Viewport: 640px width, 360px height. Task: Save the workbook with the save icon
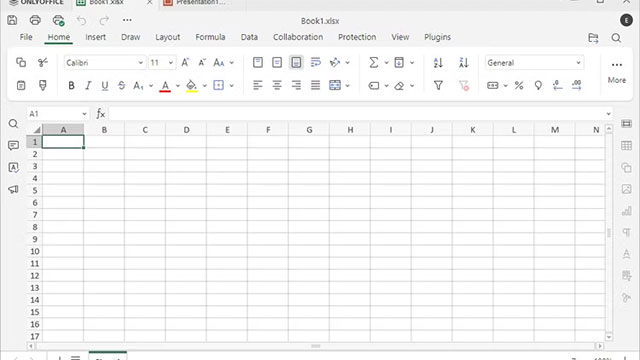pyautogui.click(x=12, y=20)
